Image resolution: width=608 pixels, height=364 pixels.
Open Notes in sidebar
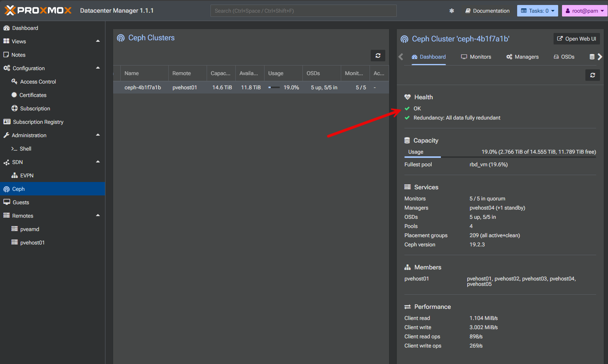(53, 55)
